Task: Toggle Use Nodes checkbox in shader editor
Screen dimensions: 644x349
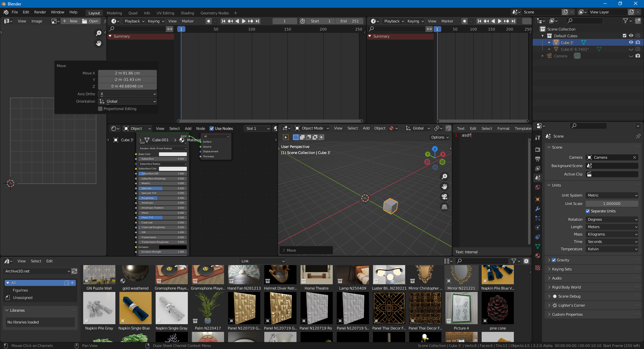Action: point(212,129)
